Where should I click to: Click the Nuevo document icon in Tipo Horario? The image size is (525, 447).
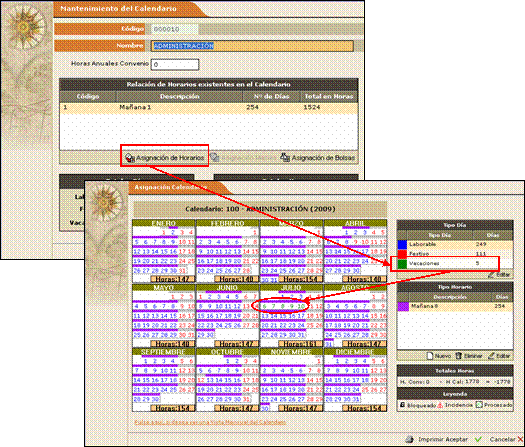430,356
